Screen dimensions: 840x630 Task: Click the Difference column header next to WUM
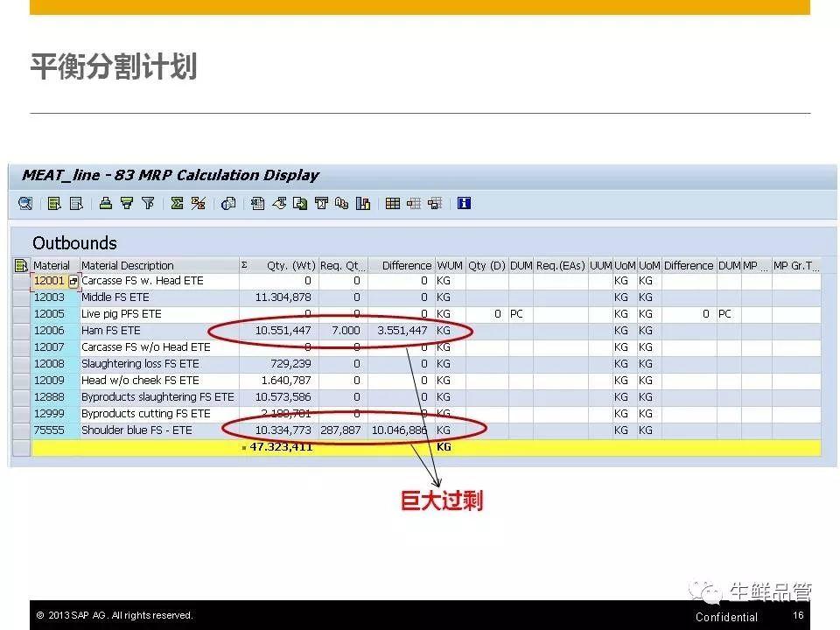point(405,265)
